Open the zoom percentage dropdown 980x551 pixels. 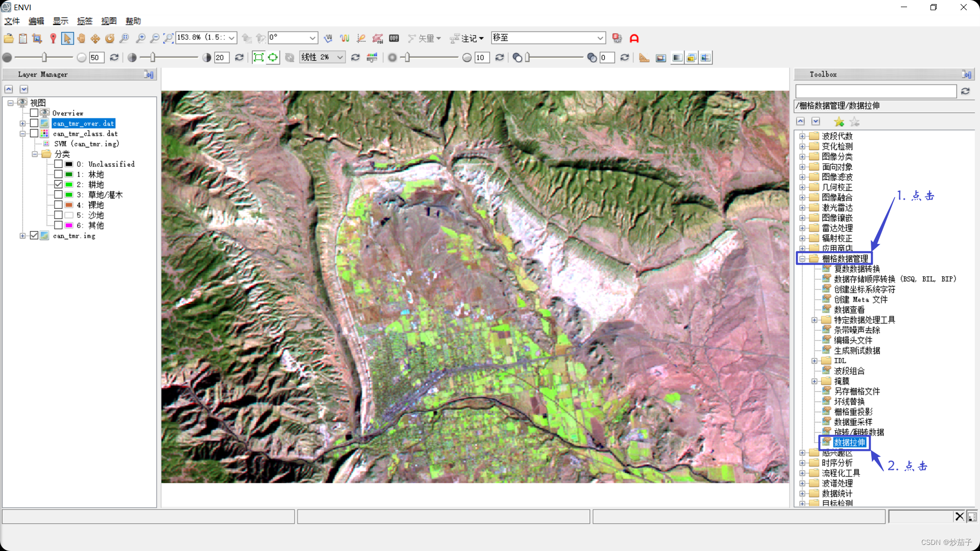232,38
